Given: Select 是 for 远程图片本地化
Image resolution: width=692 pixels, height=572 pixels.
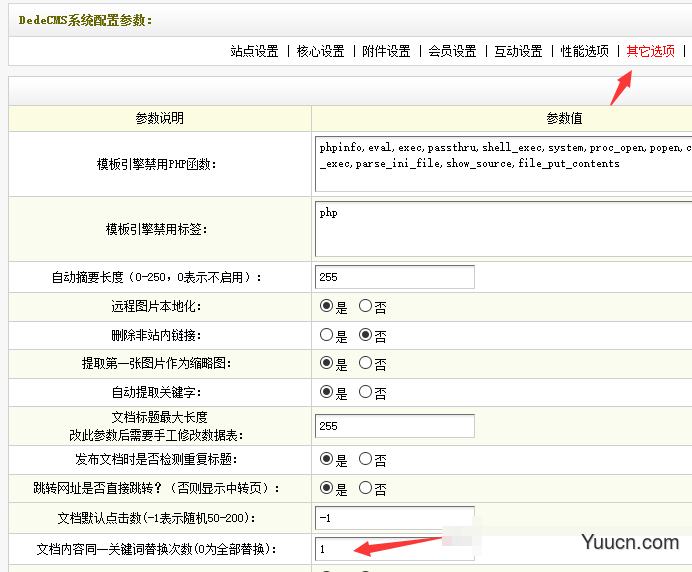Looking at the screenshot, I should [326, 307].
